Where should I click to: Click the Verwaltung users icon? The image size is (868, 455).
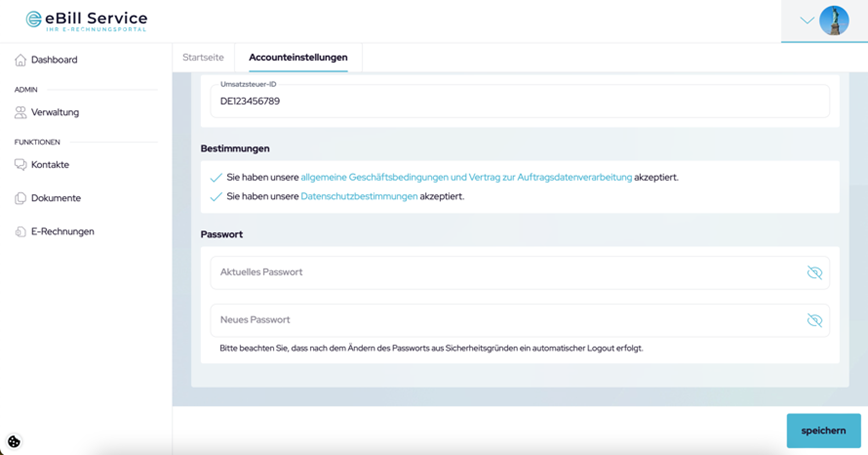click(x=20, y=113)
